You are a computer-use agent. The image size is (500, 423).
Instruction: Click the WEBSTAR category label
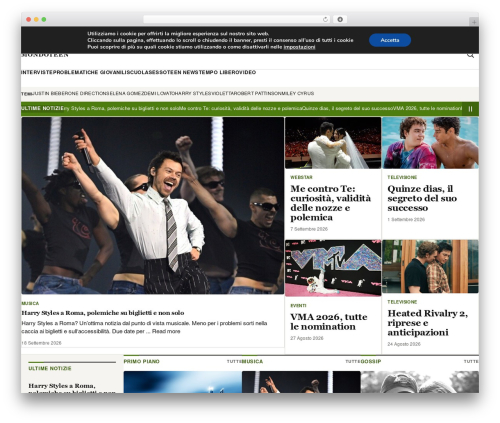tap(301, 177)
